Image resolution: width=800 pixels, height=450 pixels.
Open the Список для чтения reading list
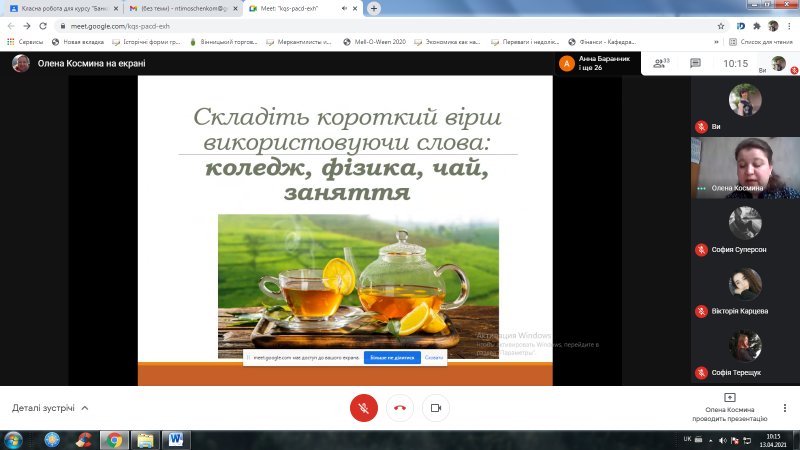point(761,42)
